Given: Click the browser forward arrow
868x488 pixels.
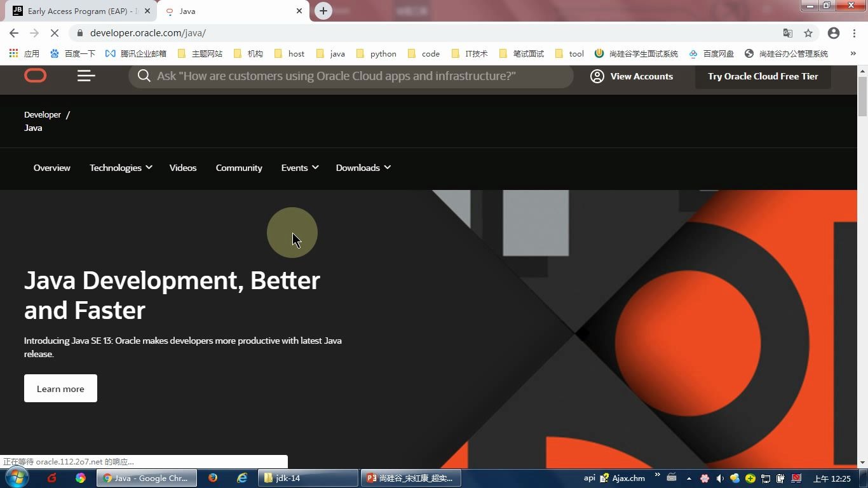Looking at the screenshot, I should [x=34, y=33].
